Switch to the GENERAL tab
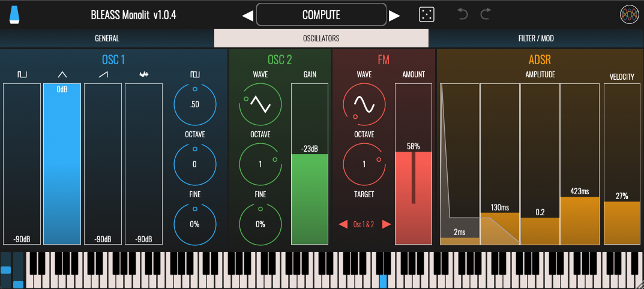This screenshot has height=289, width=644. (107, 38)
